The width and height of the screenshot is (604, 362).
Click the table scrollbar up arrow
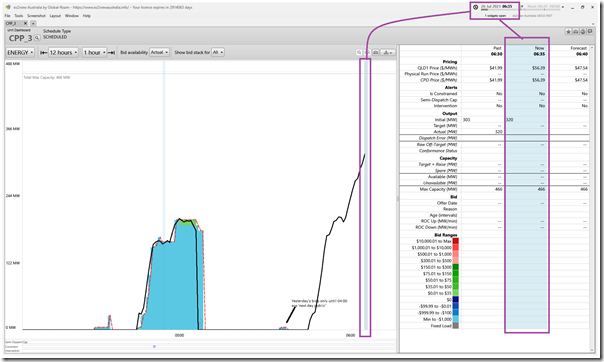[592, 47]
